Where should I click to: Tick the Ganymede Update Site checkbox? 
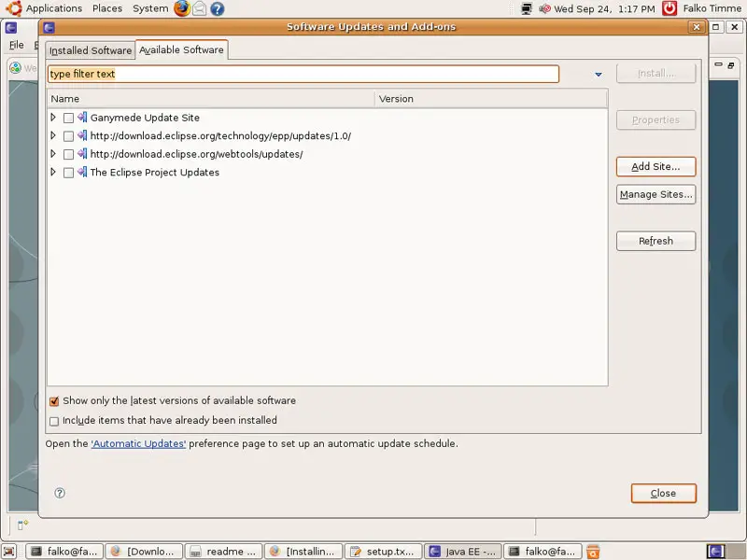(x=68, y=118)
